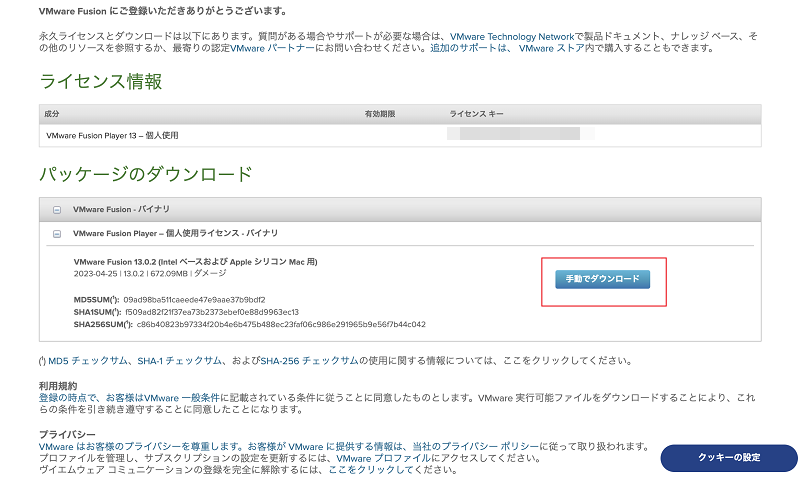Click the blurred license key value
This screenshot has width=800, height=483.
click(520, 134)
